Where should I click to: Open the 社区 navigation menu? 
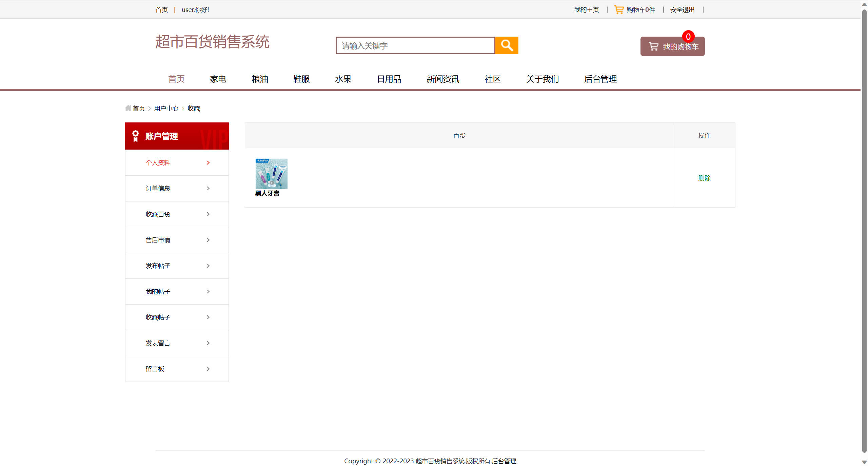pos(492,79)
